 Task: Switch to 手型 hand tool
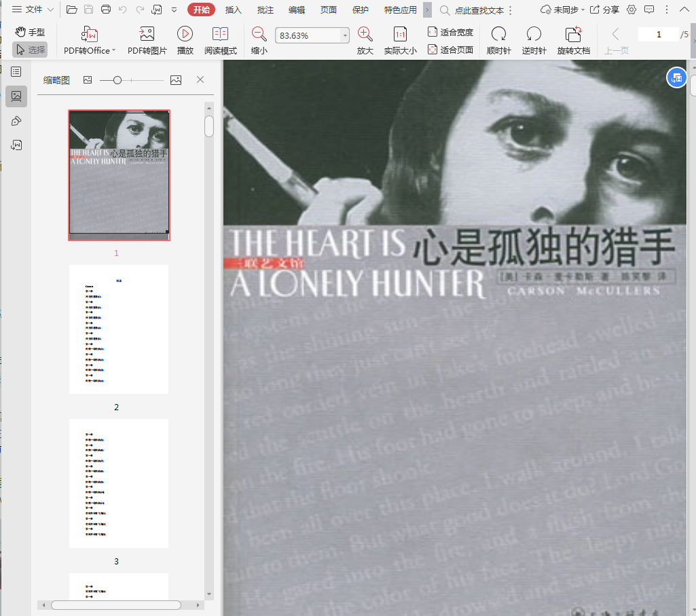click(x=31, y=32)
